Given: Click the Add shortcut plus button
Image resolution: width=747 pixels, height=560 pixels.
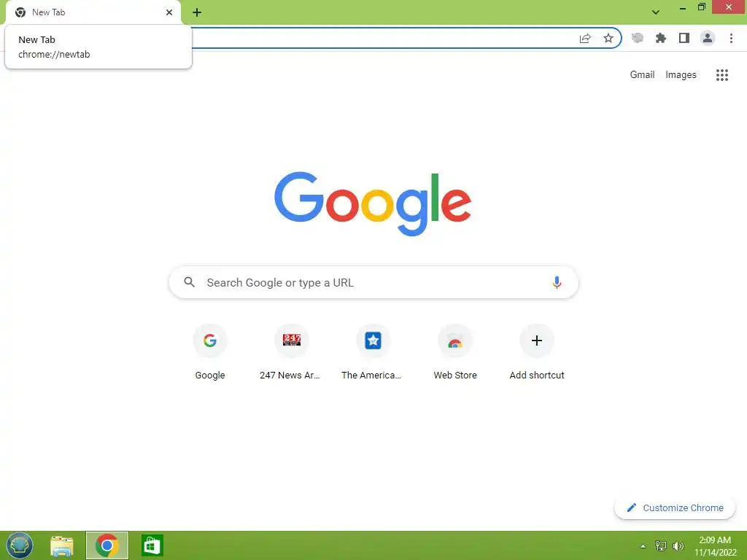Looking at the screenshot, I should coord(537,341).
